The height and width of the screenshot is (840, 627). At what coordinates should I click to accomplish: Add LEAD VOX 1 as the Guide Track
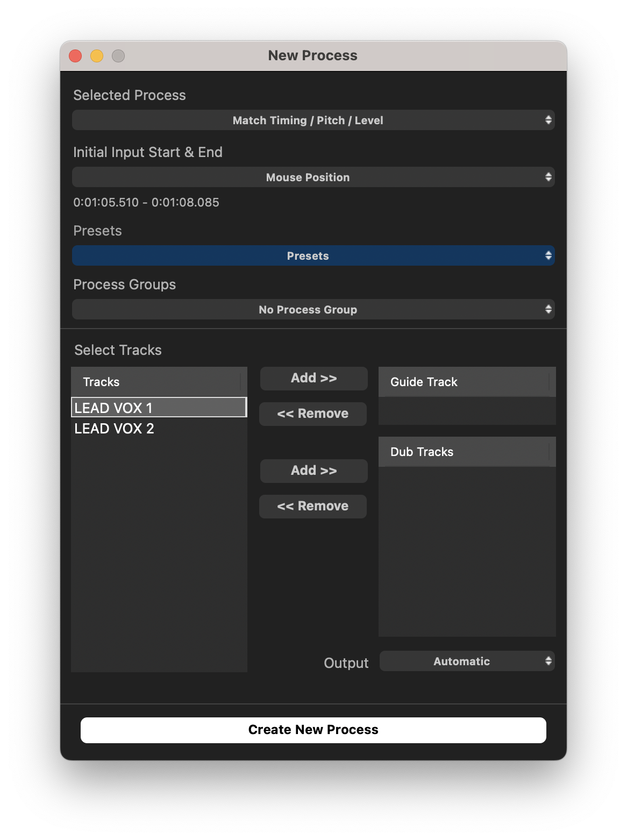(x=313, y=378)
